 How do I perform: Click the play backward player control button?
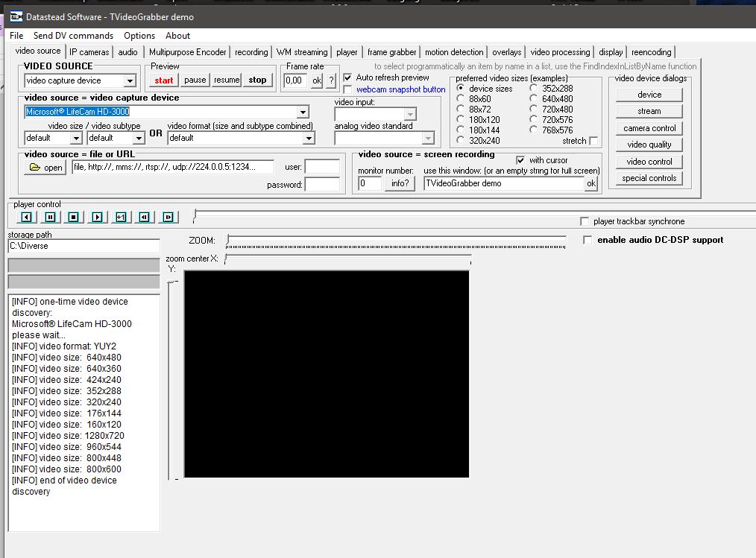coord(27,218)
